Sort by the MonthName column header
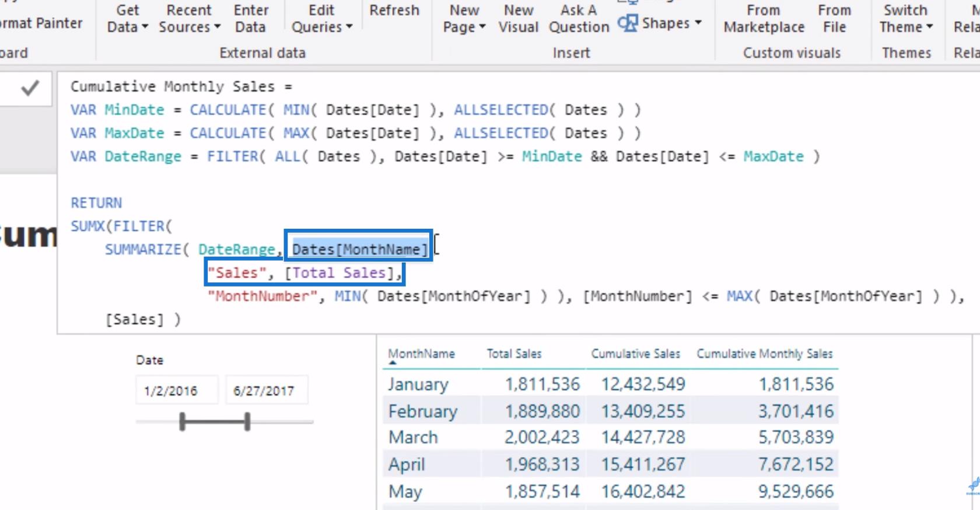The height and width of the screenshot is (510, 980). (x=421, y=354)
